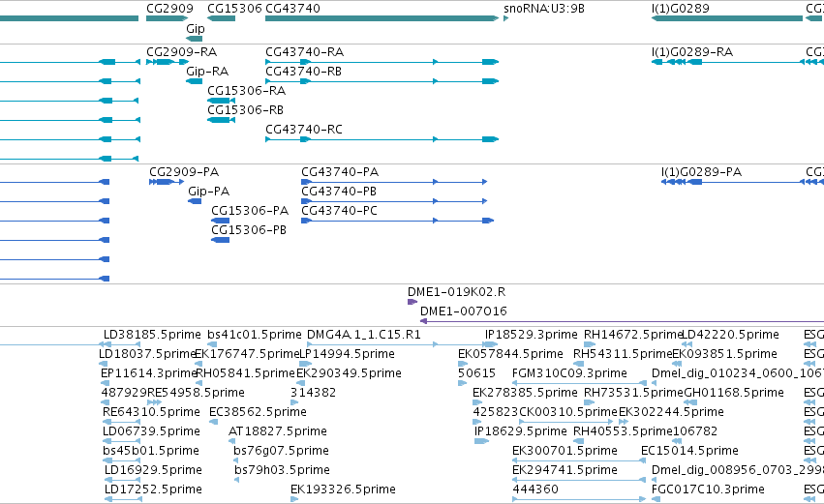Click EST RH73531.5prime
Image resolution: width=824 pixels, height=504 pixels.
click(633, 393)
